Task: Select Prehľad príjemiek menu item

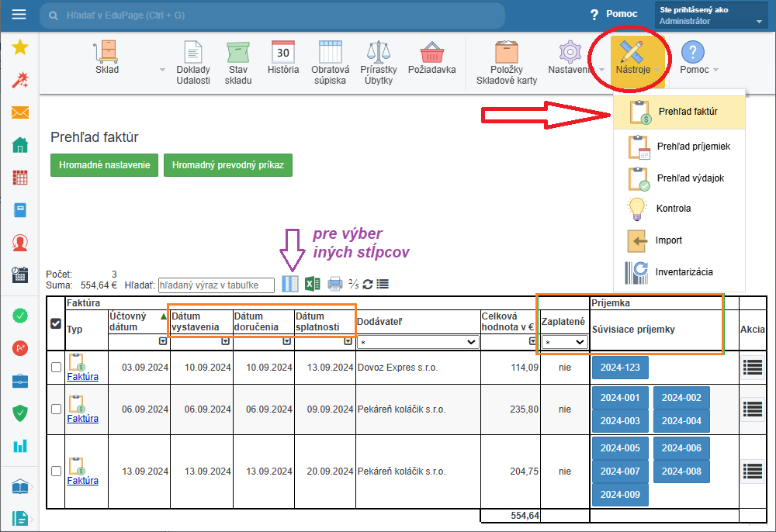Action: (692, 146)
